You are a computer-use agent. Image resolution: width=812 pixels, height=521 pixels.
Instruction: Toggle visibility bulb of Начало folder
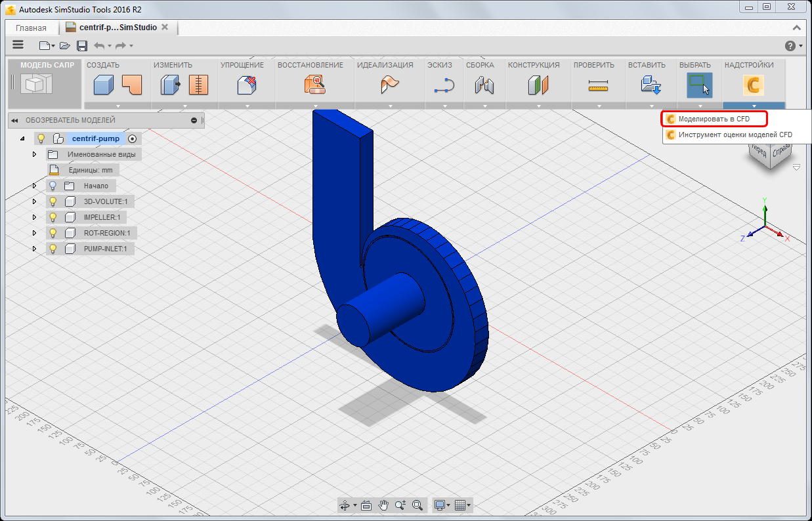pyautogui.click(x=53, y=186)
